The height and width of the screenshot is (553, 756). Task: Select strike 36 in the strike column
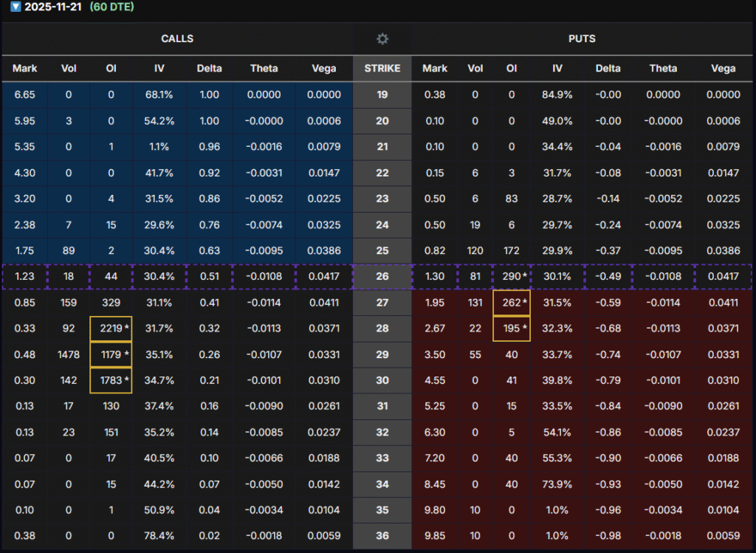pyautogui.click(x=382, y=536)
